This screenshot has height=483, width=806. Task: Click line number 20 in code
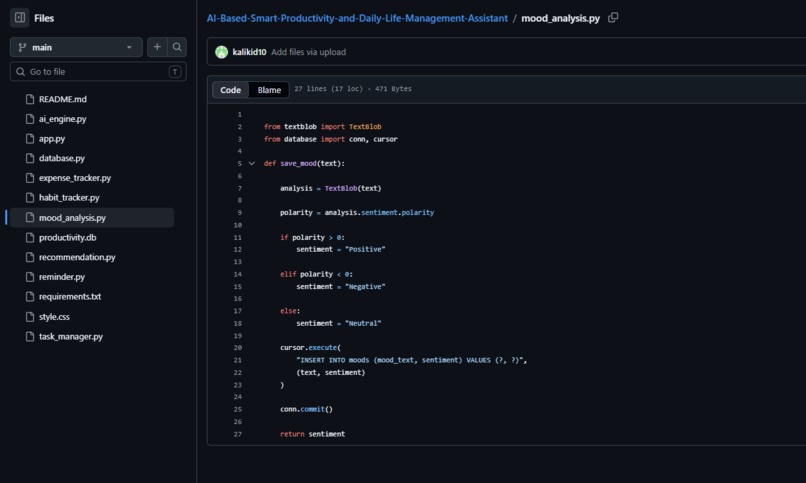[237, 348]
